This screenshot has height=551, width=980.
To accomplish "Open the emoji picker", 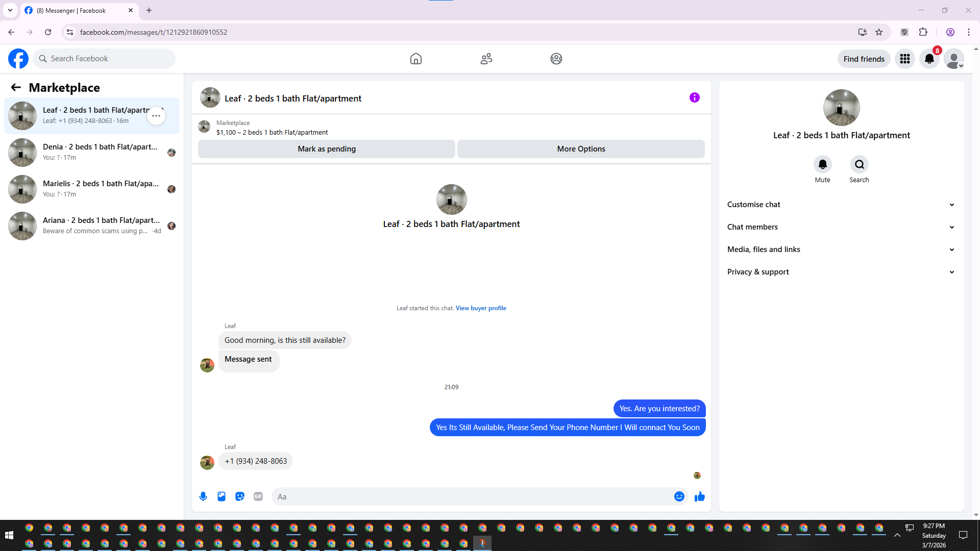I will click(679, 496).
